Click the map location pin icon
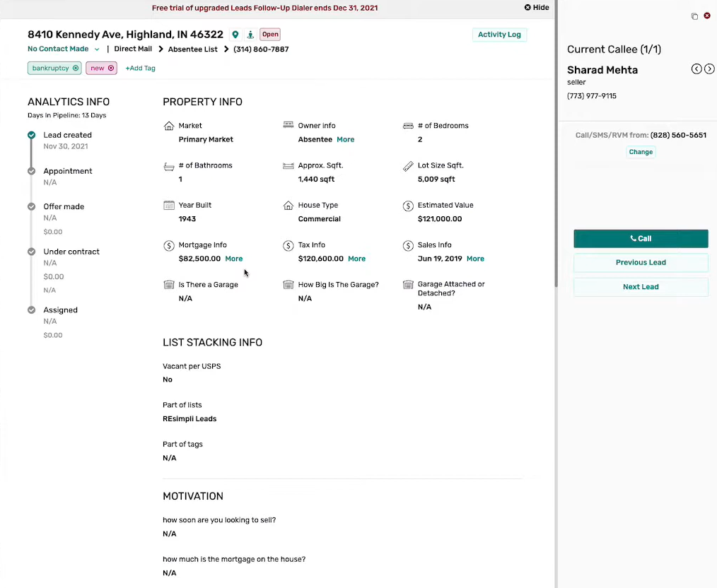Screen dimensions: 717x588 click(235, 35)
